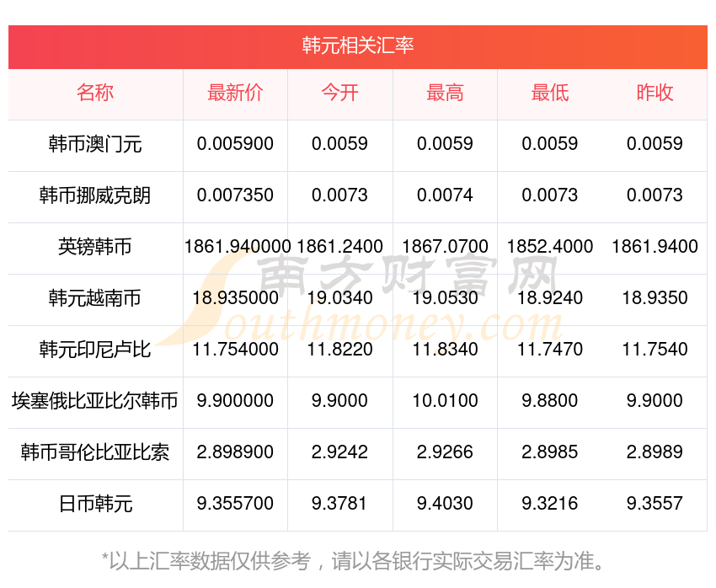Click the table title 韩元相关汇率

pos(357,45)
